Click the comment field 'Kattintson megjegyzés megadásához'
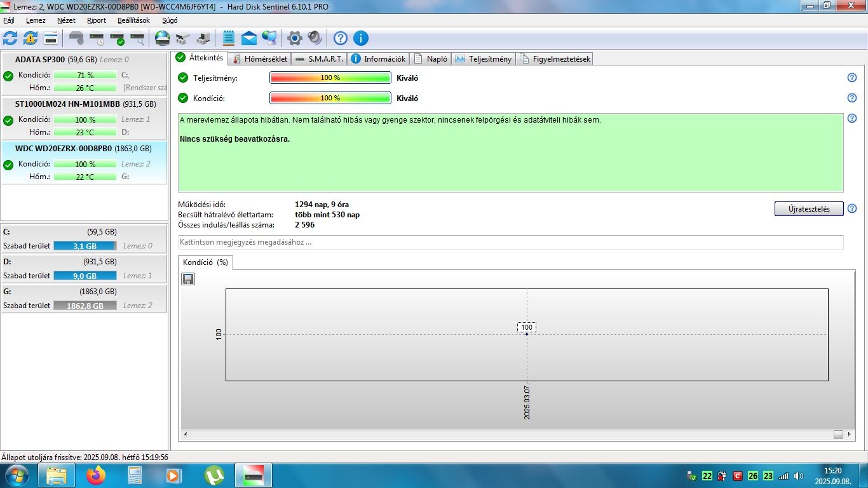868x488 pixels. click(511, 242)
